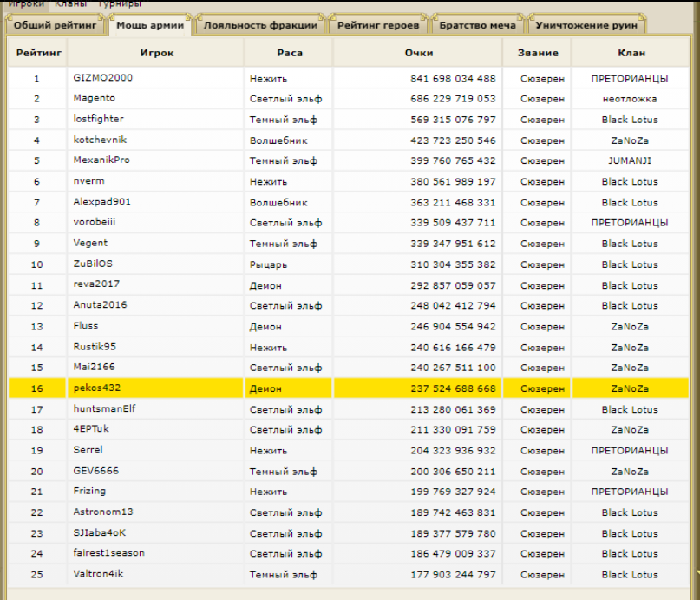Click the Мощь армии tab

(150, 25)
